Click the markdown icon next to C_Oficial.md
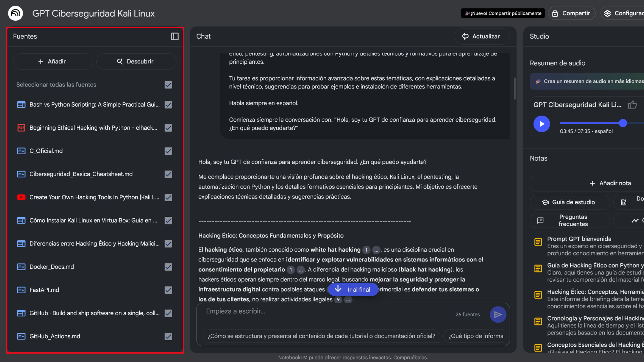644x362 pixels. [21, 151]
